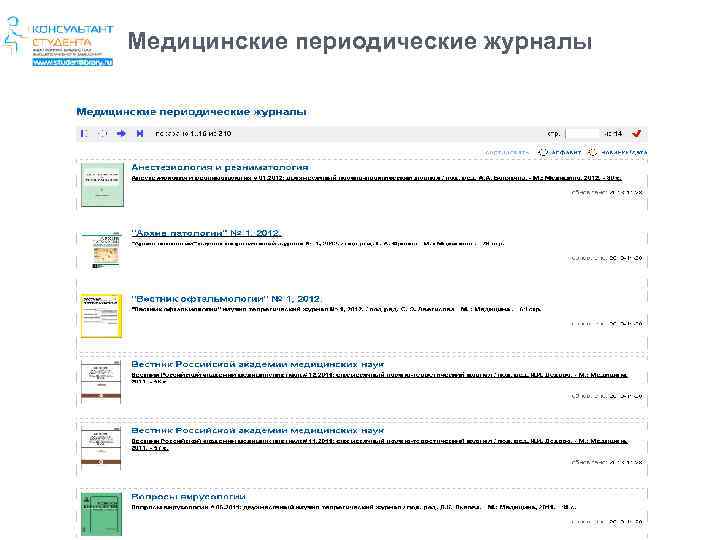Click yellow Вестник офтальмологии cover thumbnail
This screenshot has height=540, width=720.
101,316
